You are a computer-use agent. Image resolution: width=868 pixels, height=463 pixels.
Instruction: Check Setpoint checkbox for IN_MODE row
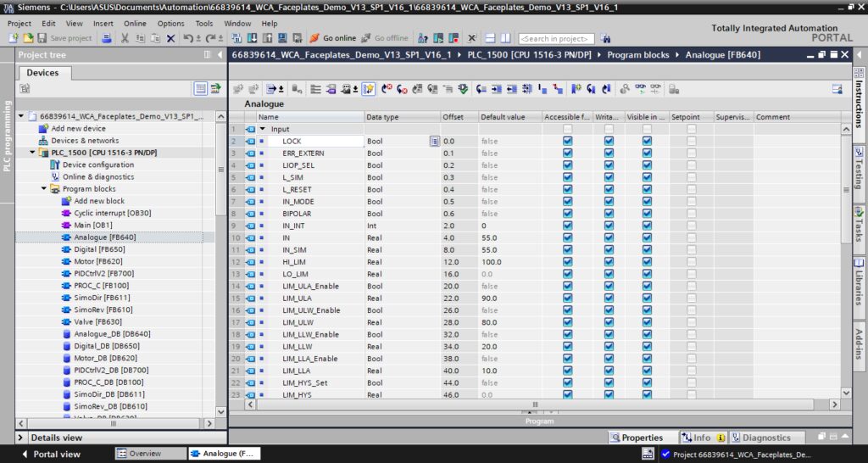[692, 202]
